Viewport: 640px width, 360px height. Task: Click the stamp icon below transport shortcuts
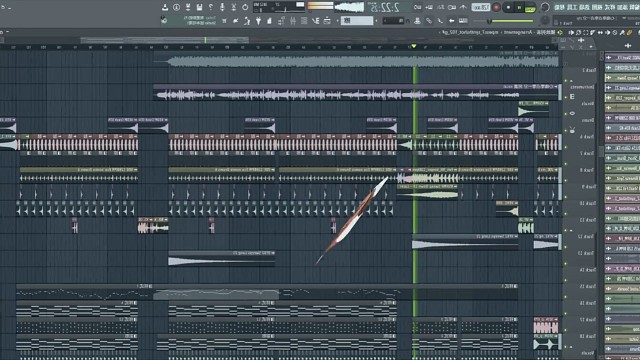click(x=417, y=20)
